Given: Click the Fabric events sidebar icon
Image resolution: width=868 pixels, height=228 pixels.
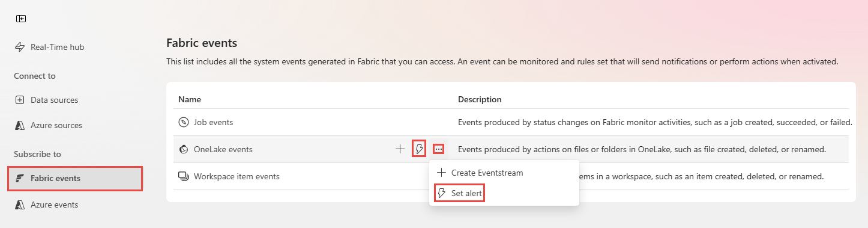Looking at the screenshot, I should (x=20, y=178).
